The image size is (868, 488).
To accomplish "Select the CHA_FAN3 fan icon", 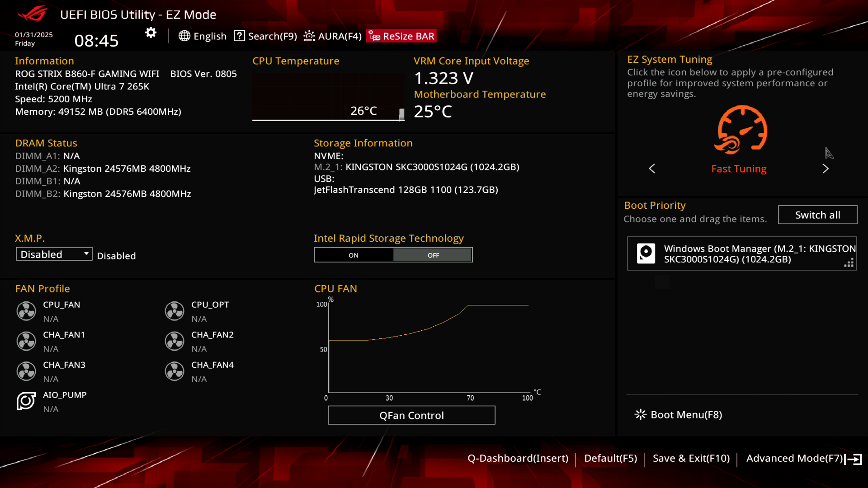I will tap(26, 371).
